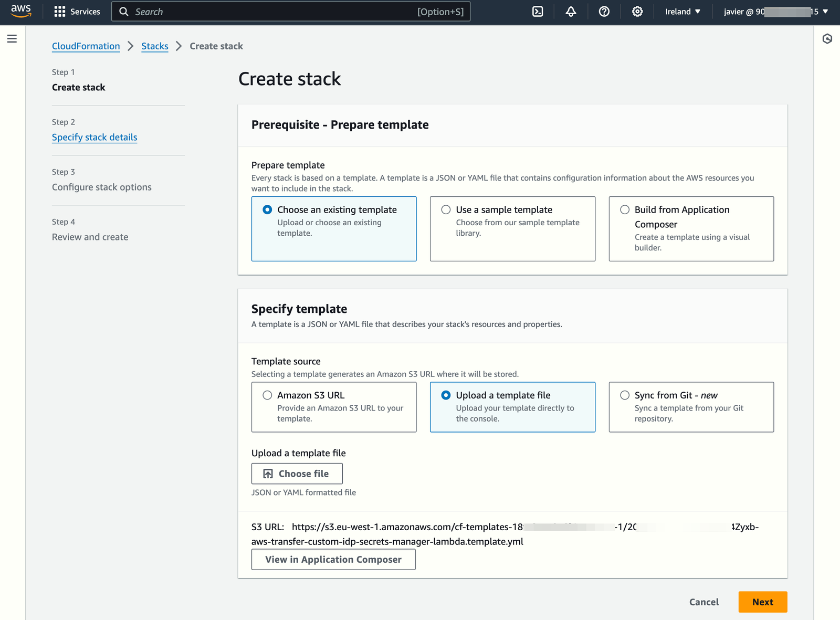Image resolution: width=840 pixels, height=620 pixels.
Task: Click the Choose file upload button
Action: click(297, 474)
